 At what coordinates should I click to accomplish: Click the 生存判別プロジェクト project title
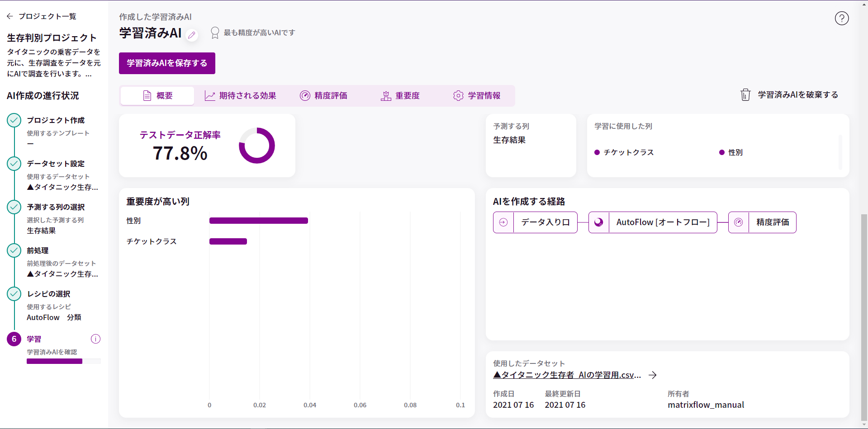point(52,38)
